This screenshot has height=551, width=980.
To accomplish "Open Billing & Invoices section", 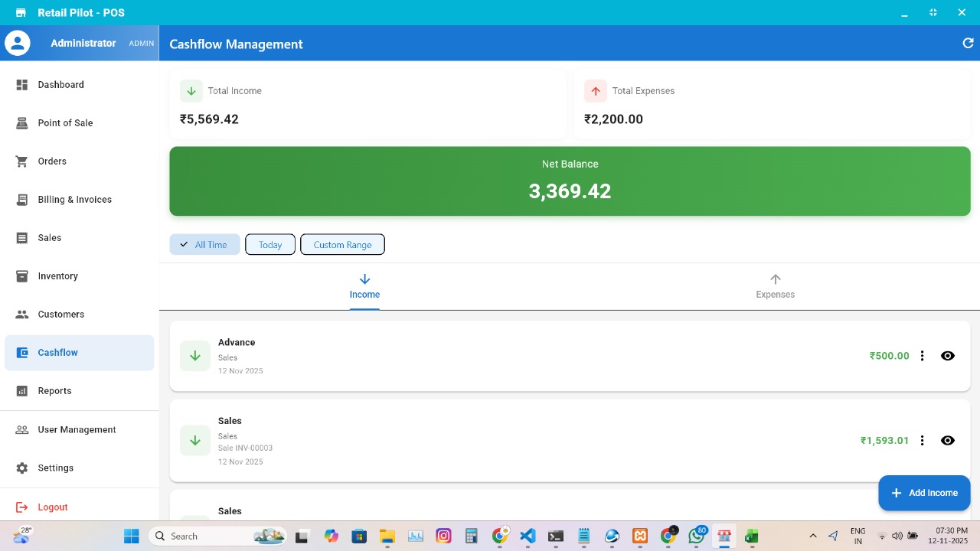I will click(x=74, y=200).
